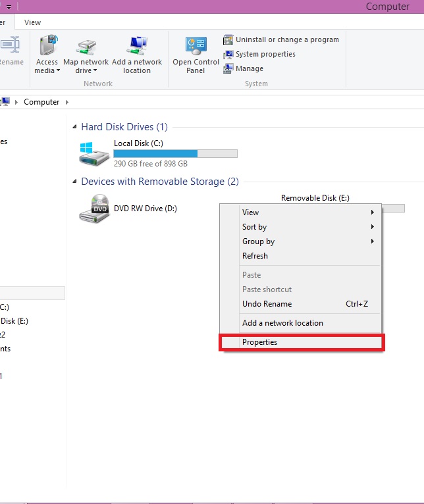Select the DVD RW Drive (D:) icon
Image resolution: width=424 pixels, height=504 pixels.
[94, 209]
